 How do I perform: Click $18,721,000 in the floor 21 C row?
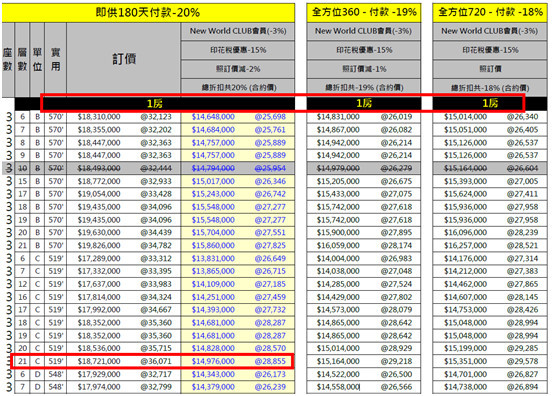point(99,361)
